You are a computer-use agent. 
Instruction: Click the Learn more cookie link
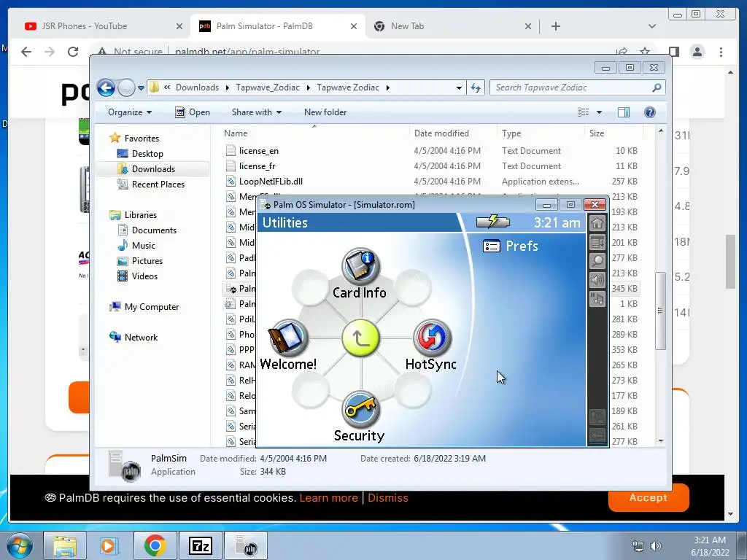click(328, 498)
